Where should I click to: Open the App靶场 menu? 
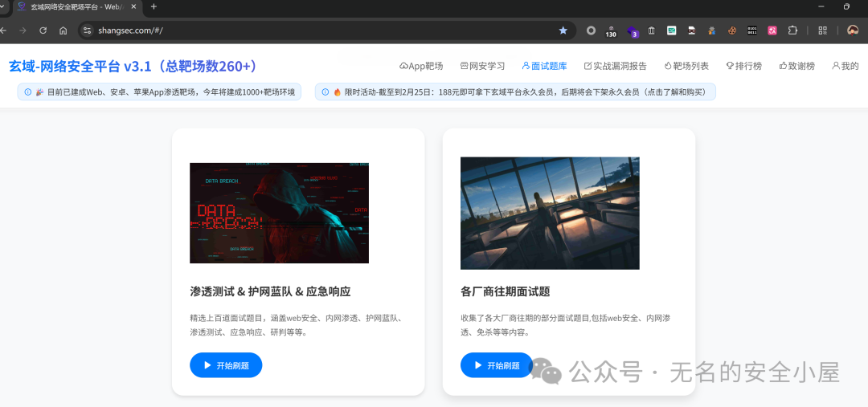tap(420, 66)
